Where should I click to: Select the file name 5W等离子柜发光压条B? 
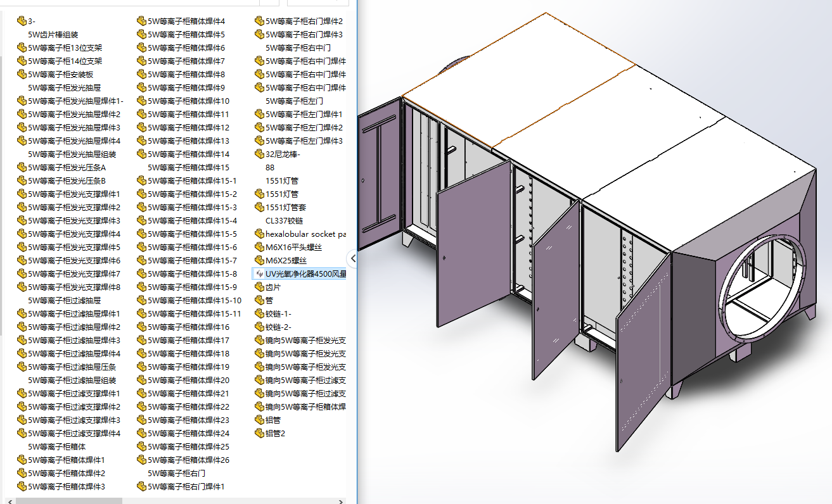click(x=67, y=180)
